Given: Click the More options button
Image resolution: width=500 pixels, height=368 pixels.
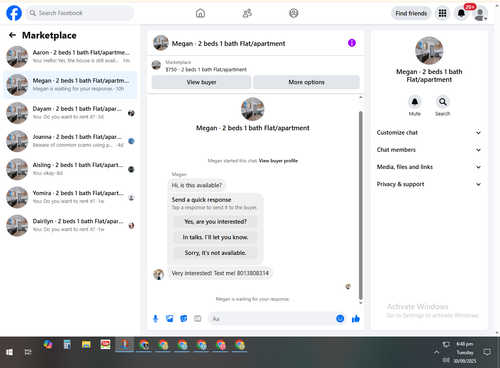Looking at the screenshot, I should [x=306, y=82].
